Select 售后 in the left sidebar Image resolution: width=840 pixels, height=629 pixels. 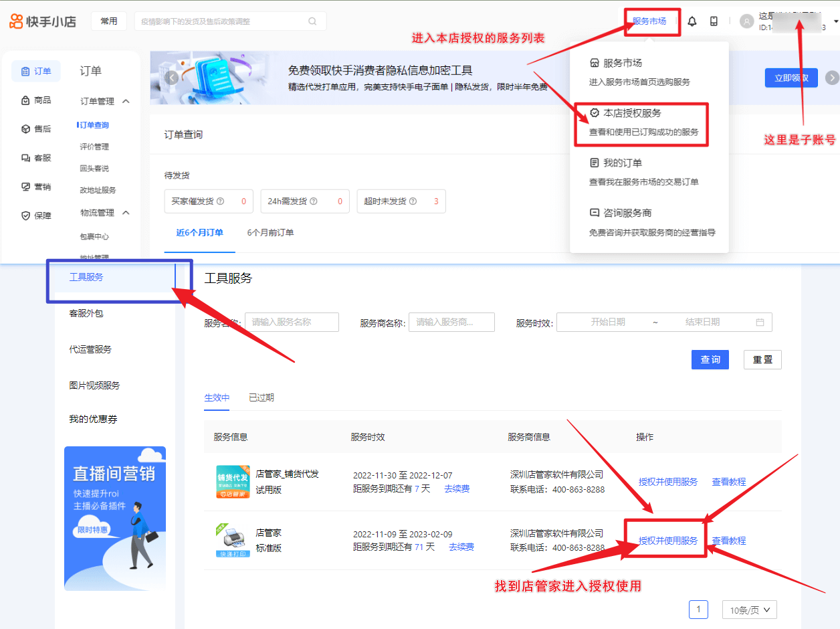[36, 129]
